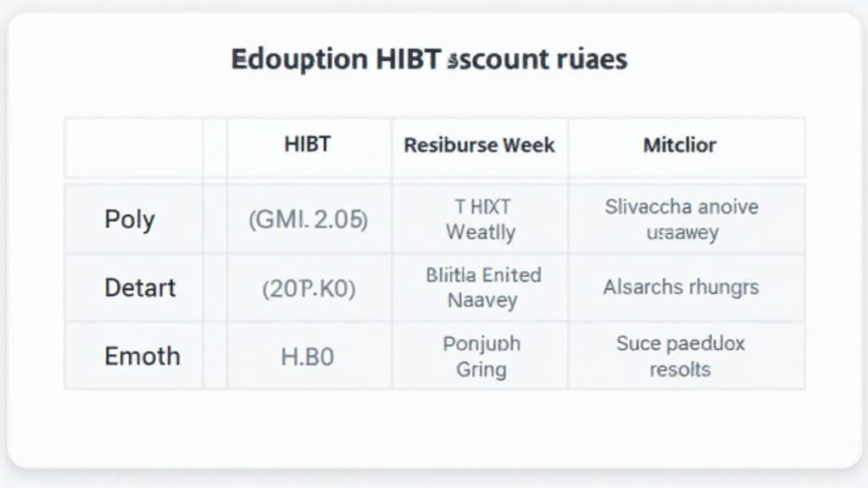Select the 'Suce paedulox resolts' cell
Image resolution: width=868 pixels, height=488 pixels.
point(680,356)
